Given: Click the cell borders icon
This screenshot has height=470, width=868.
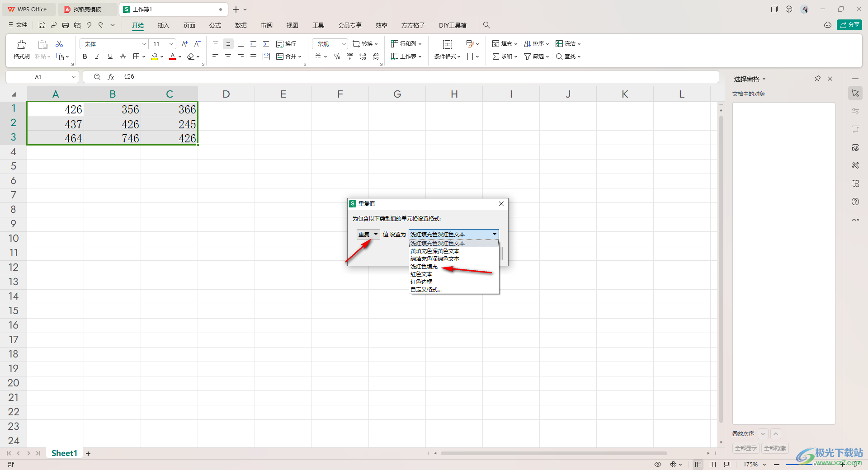Looking at the screenshot, I should [x=137, y=56].
